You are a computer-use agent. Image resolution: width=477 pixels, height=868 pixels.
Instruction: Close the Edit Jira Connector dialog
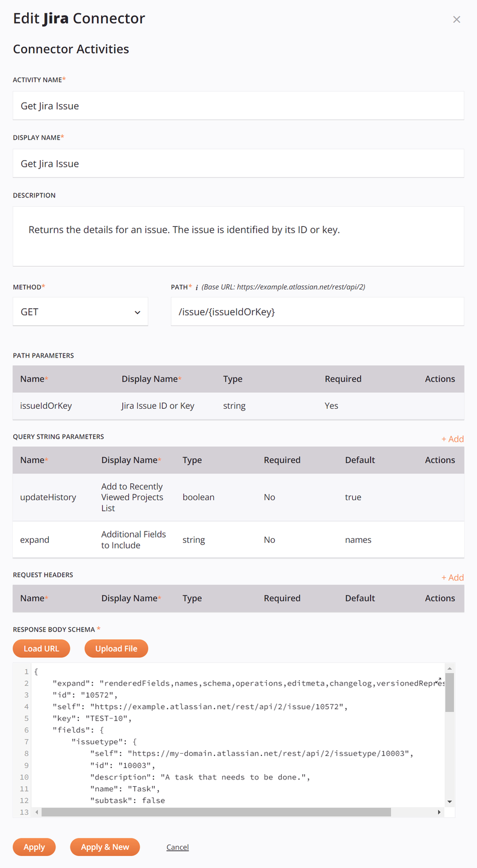[x=457, y=19]
